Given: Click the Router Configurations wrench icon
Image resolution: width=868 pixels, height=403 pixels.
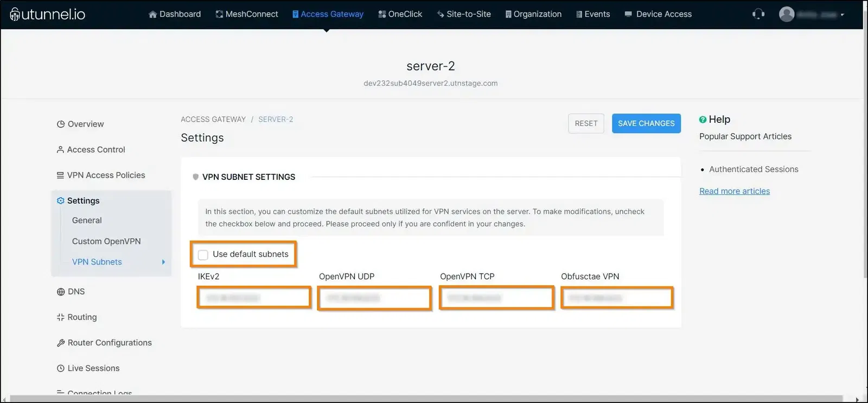Looking at the screenshot, I should pos(61,343).
